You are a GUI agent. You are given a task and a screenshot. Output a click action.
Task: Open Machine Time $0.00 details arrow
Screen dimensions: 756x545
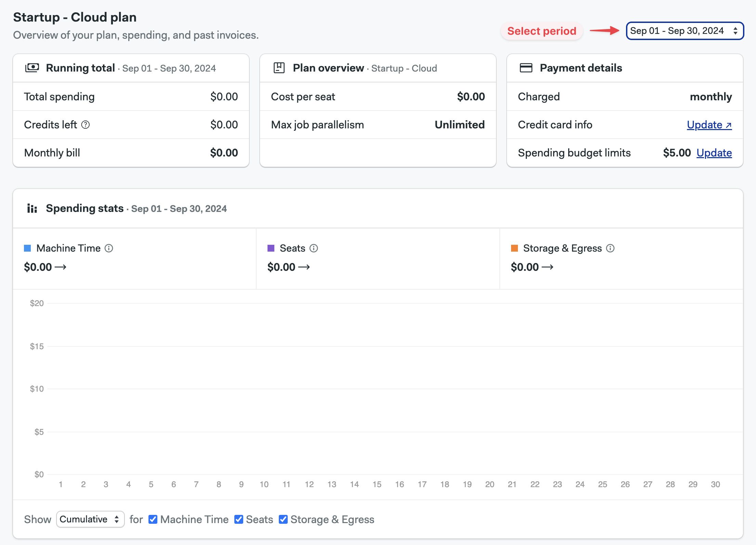(61, 267)
